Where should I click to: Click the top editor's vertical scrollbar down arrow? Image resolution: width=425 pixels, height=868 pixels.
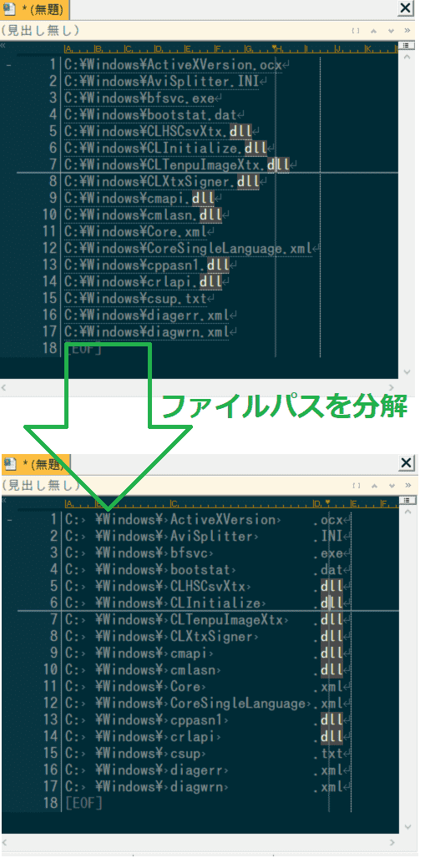[407, 372]
